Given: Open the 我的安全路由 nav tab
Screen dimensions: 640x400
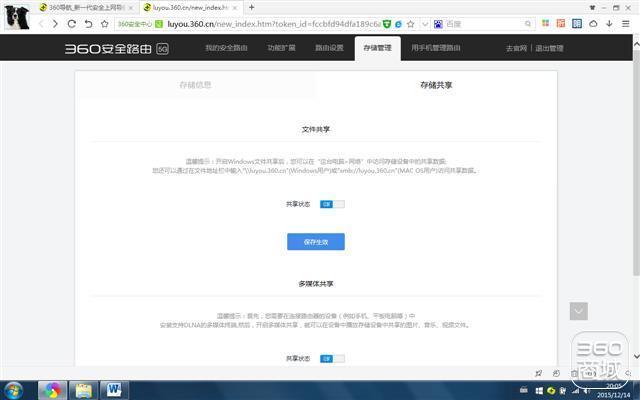Looking at the screenshot, I should coord(226,48).
